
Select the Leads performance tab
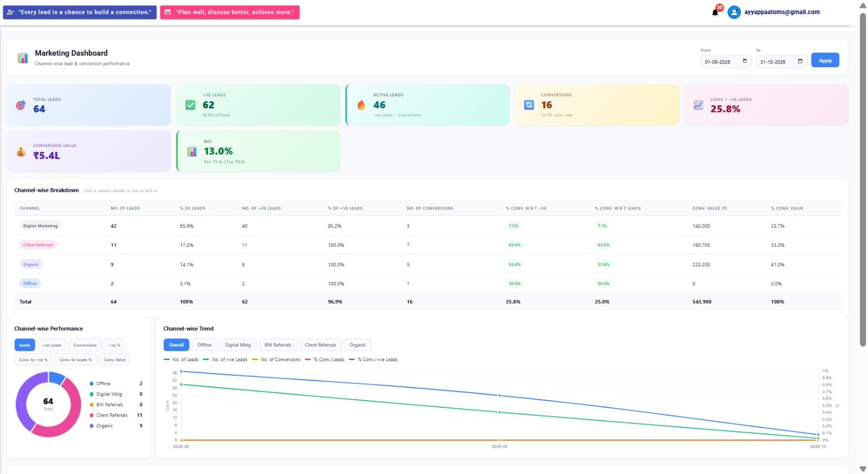(x=25, y=345)
